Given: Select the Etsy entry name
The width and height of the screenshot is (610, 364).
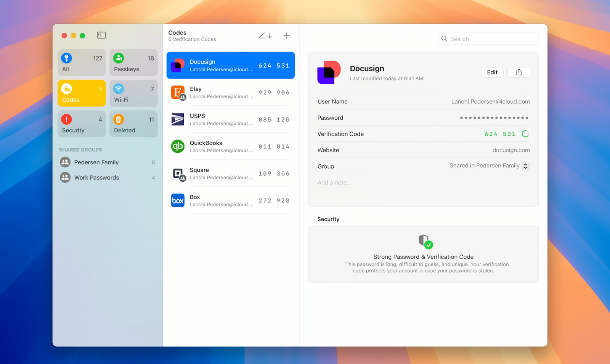Looking at the screenshot, I should tap(196, 89).
